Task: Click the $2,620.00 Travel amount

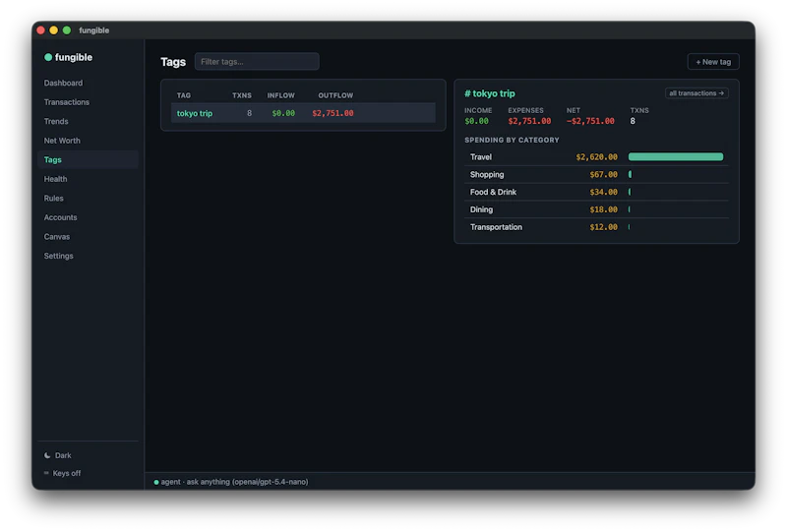Action: [597, 157]
